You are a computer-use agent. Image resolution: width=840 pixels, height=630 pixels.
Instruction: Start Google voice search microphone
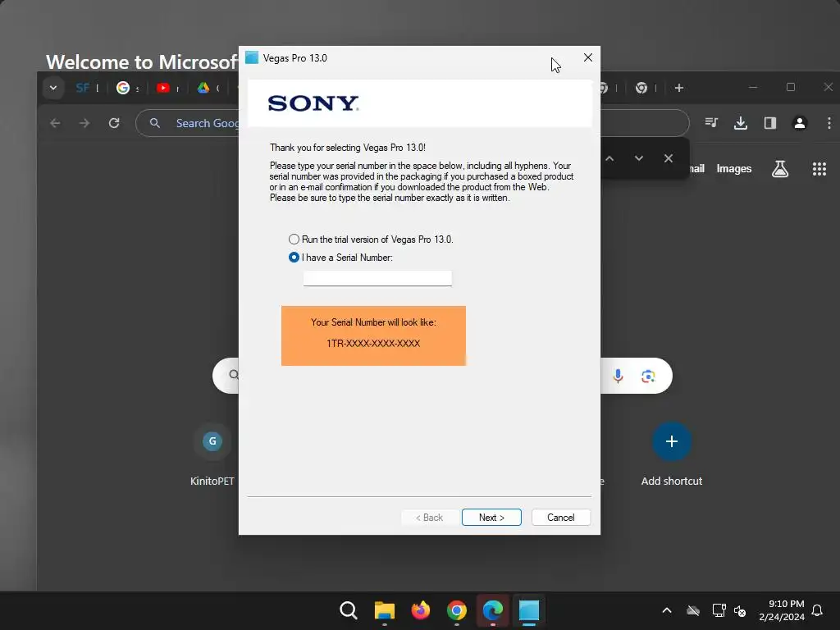tap(618, 376)
